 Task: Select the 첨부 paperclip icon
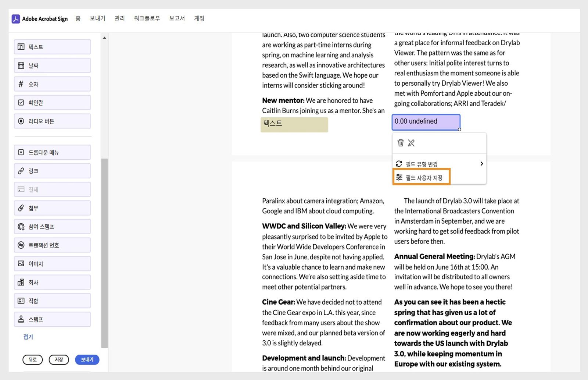pos(21,208)
